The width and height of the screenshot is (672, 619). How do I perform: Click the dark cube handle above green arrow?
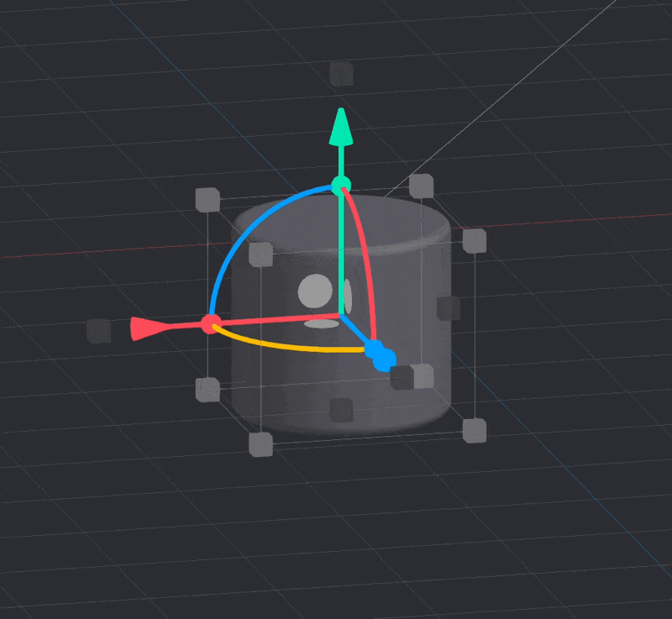(x=341, y=74)
